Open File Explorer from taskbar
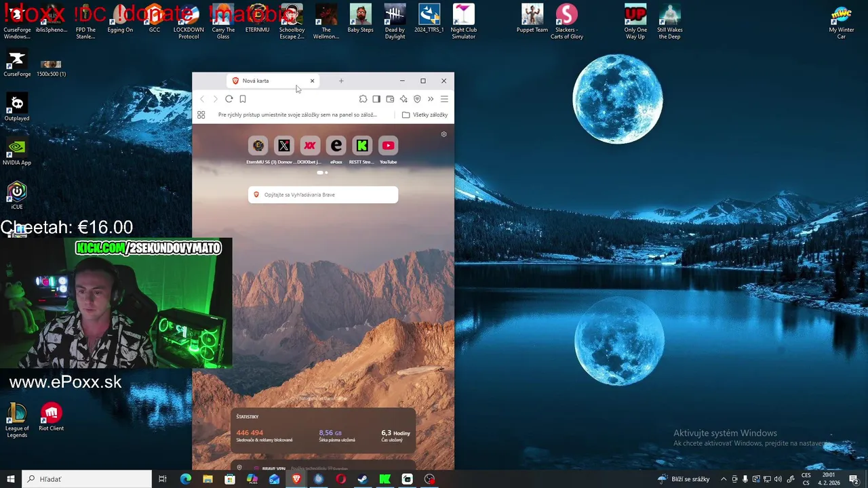 click(208, 479)
